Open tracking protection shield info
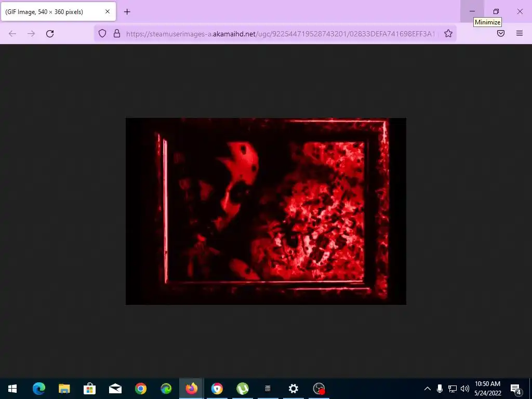 point(102,33)
